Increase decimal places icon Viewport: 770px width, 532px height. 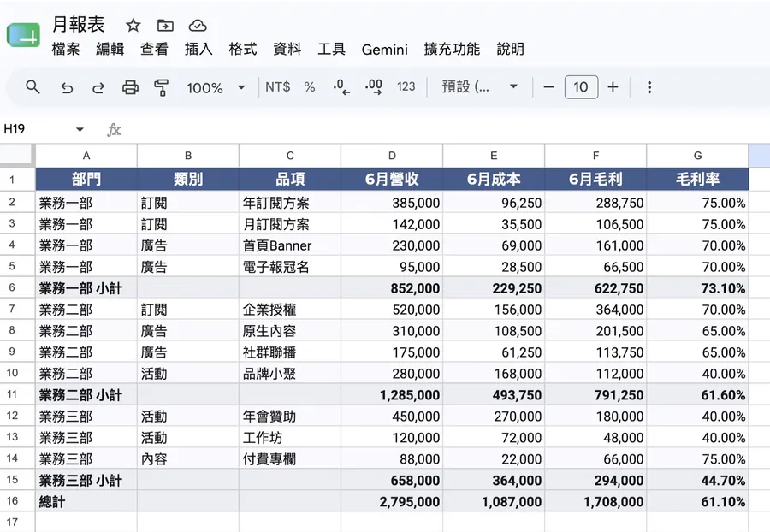[374, 87]
